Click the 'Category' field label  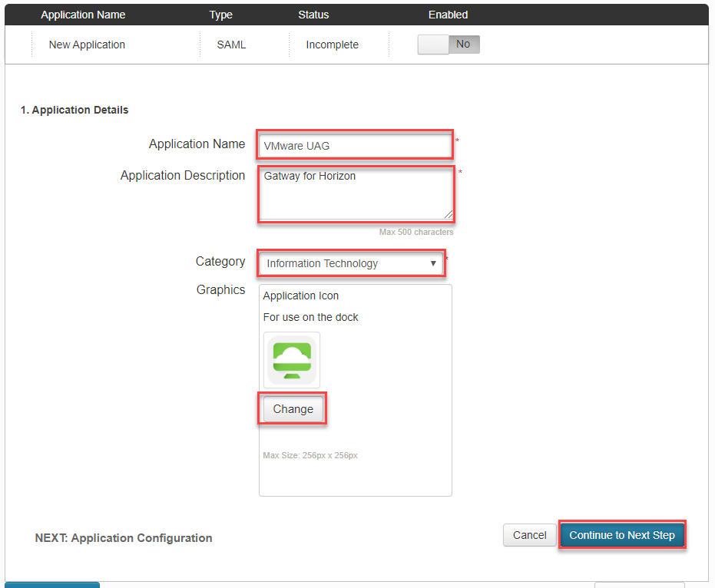point(220,261)
